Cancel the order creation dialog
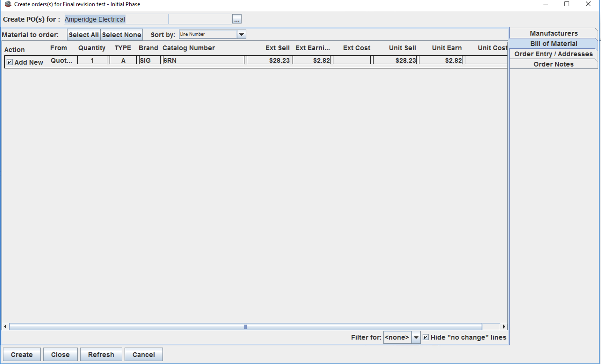The height and width of the screenshot is (364, 601). coord(143,354)
